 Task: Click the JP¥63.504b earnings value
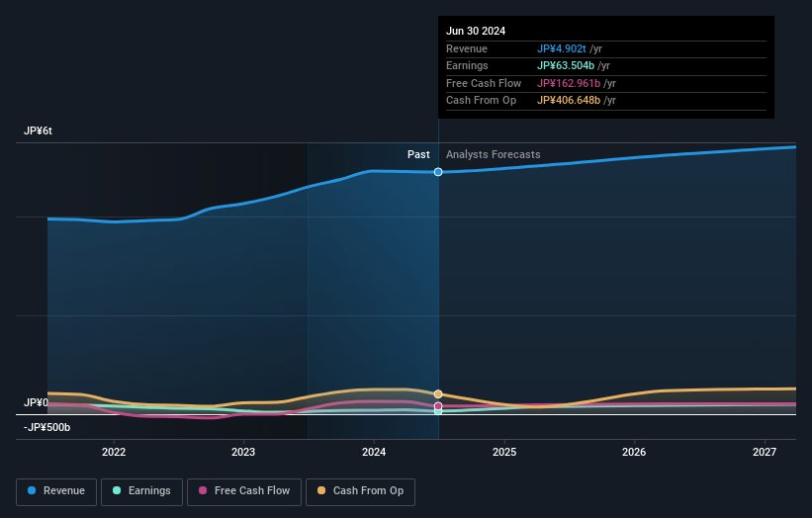click(x=566, y=65)
